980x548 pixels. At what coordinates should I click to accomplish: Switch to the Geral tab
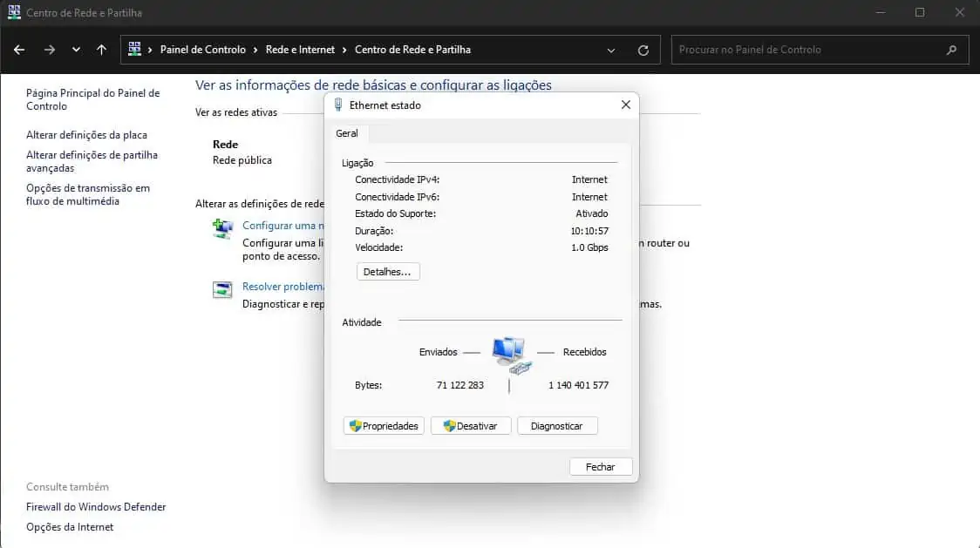coord(347,132)
